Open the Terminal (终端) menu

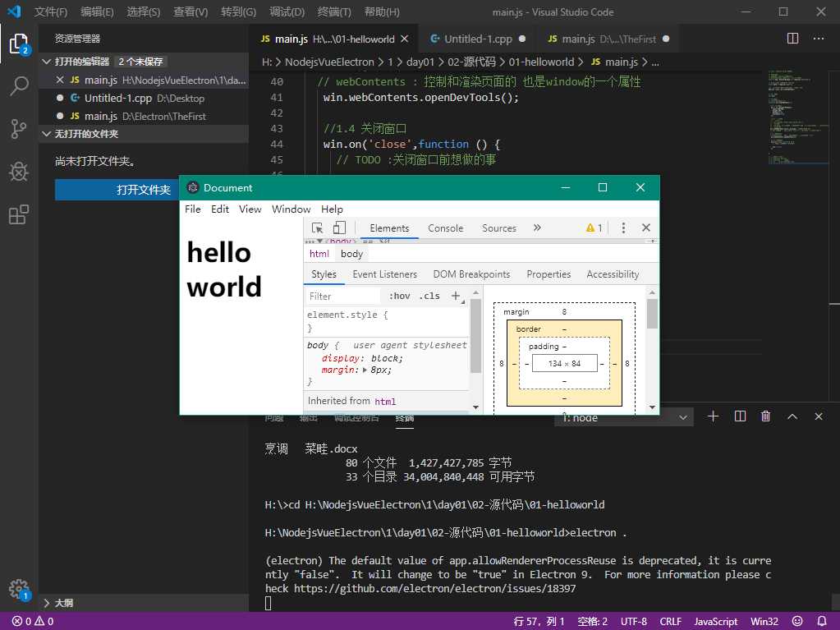click(333, 11)
